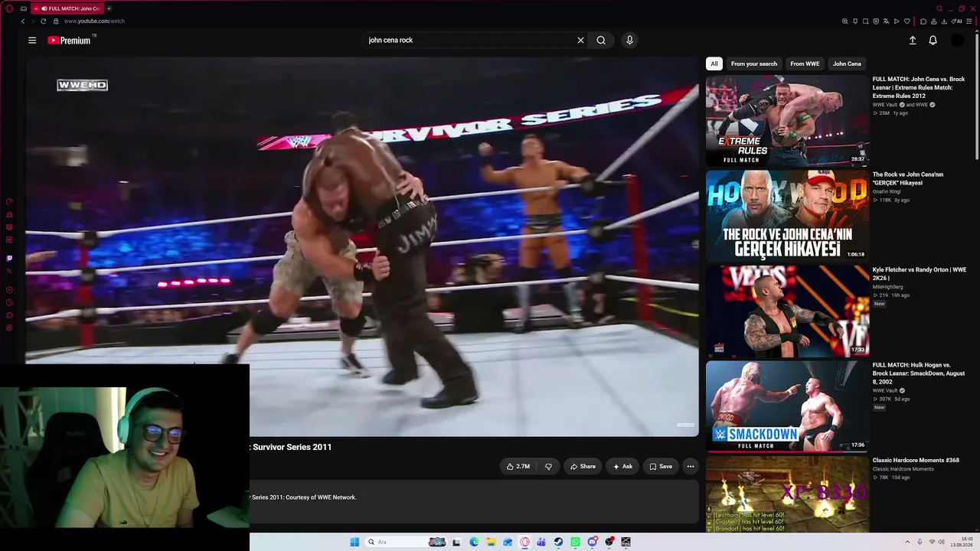Click the pin icon in address bar

click(855, 21)
